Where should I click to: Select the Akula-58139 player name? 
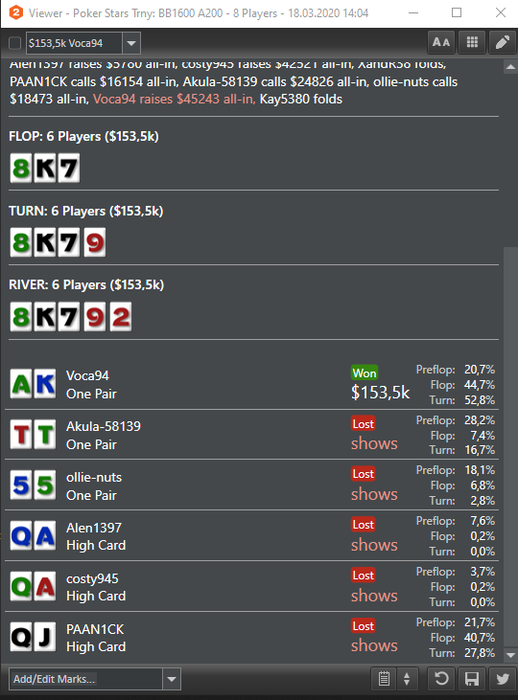coord(103,426)
